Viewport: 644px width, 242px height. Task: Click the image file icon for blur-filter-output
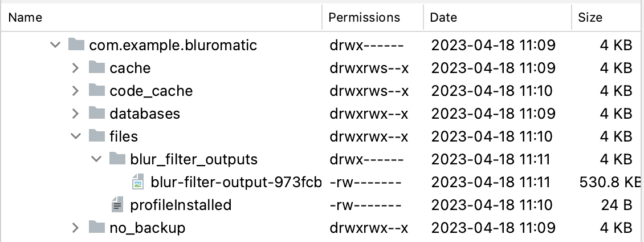coord(138,182)
